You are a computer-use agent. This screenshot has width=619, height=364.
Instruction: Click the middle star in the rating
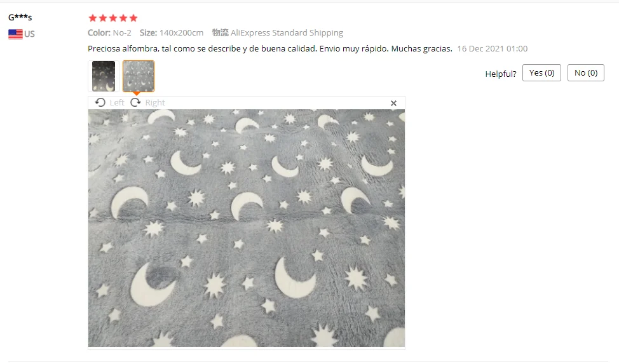[113, 18]
